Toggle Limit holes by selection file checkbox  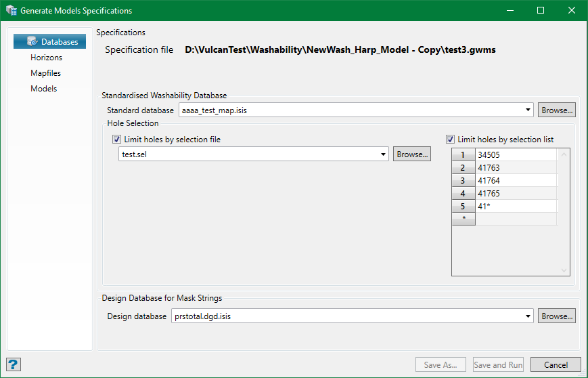117,140
